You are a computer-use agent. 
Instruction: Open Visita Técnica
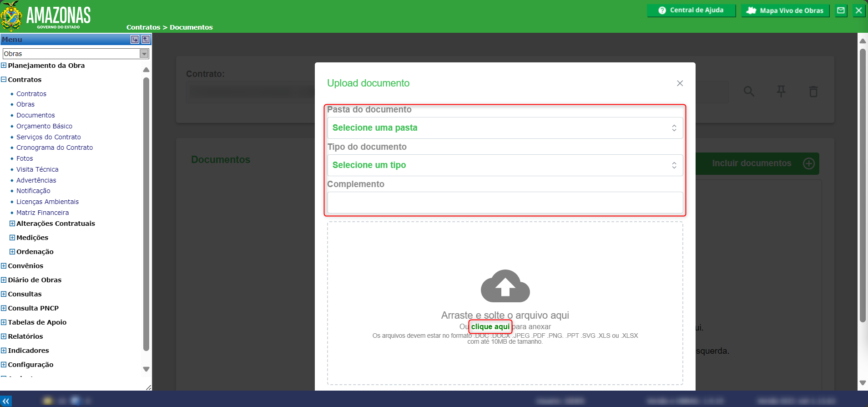37,169
